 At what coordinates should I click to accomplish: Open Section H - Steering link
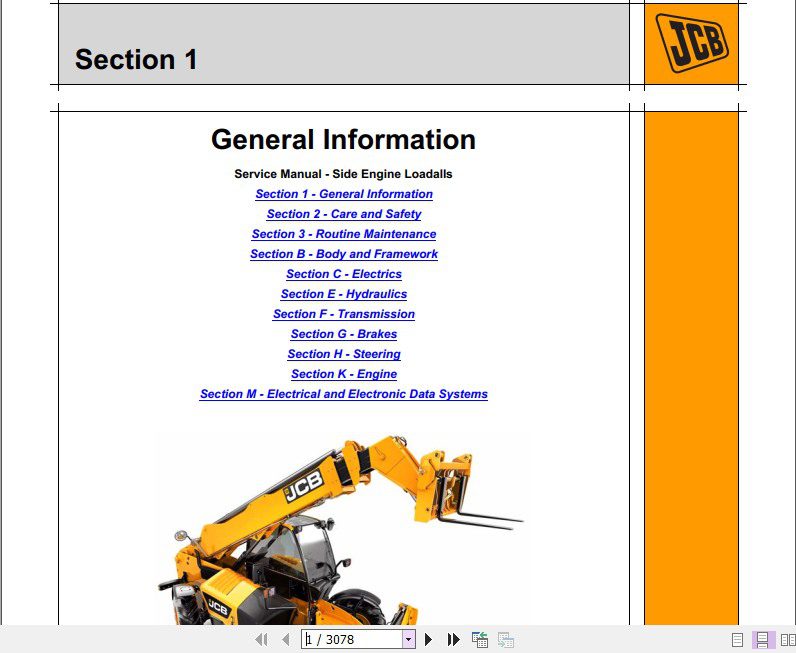pyautogui.click(x=344, y=354)
